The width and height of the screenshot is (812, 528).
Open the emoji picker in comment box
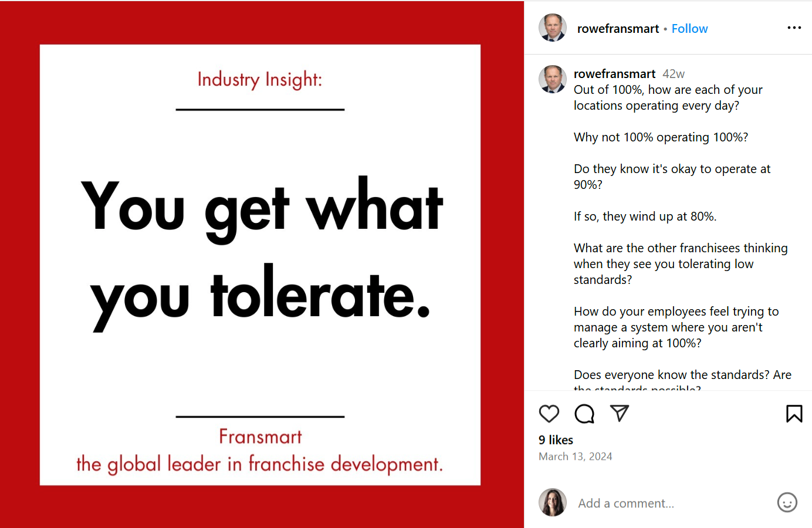tap(787, 502)
